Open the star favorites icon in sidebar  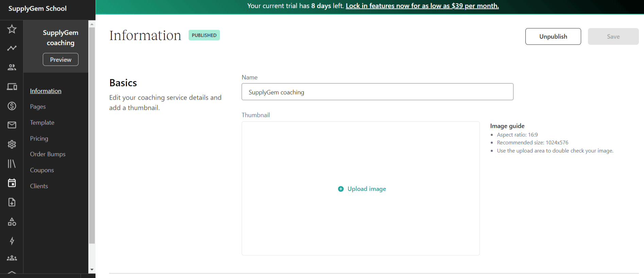[x=12, y=29]
